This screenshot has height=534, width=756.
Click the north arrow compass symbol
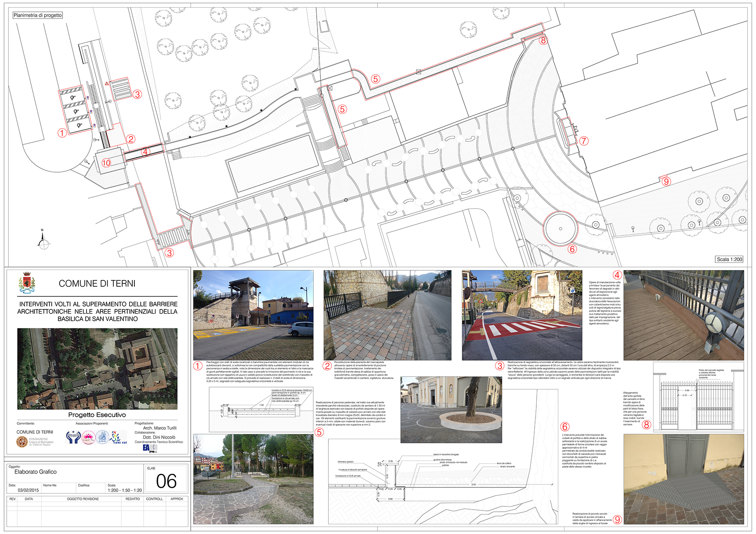[x=43, y=241]
